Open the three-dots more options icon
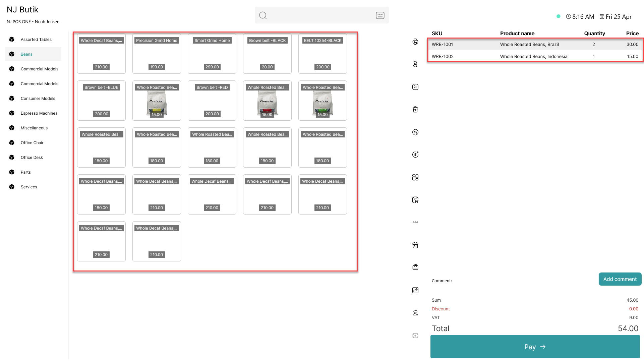The width and height of the screenshot is (644, 362). click(x=415, y=222)
